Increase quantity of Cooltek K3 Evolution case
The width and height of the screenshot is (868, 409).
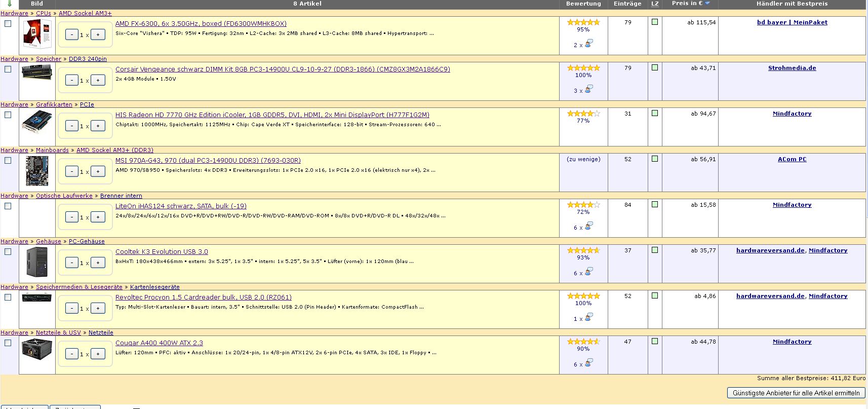tap(98, 263)
